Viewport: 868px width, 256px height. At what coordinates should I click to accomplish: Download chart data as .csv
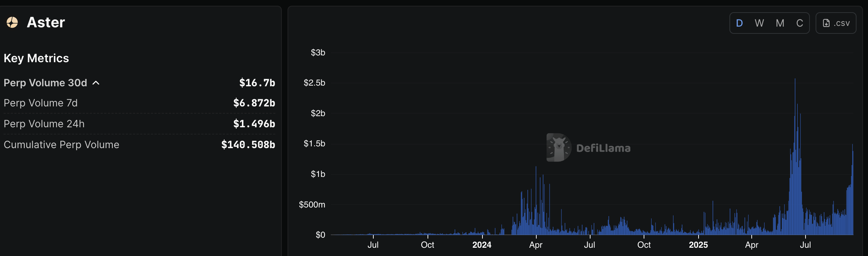pos(836,23)
